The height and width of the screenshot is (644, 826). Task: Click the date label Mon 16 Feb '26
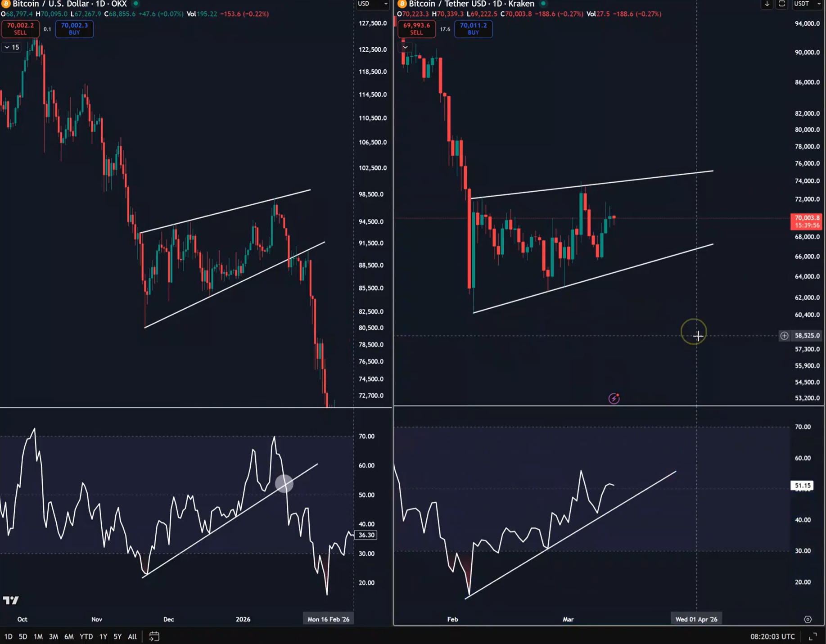click(x=329, y=619)
